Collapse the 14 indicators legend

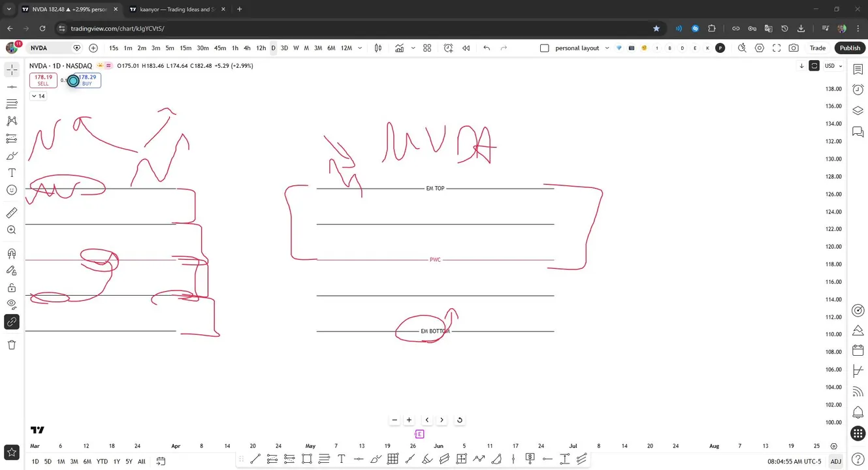point(39,96)
